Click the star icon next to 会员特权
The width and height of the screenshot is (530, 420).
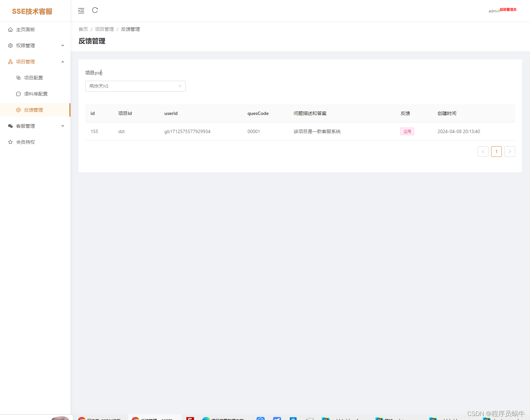[10, 142]
